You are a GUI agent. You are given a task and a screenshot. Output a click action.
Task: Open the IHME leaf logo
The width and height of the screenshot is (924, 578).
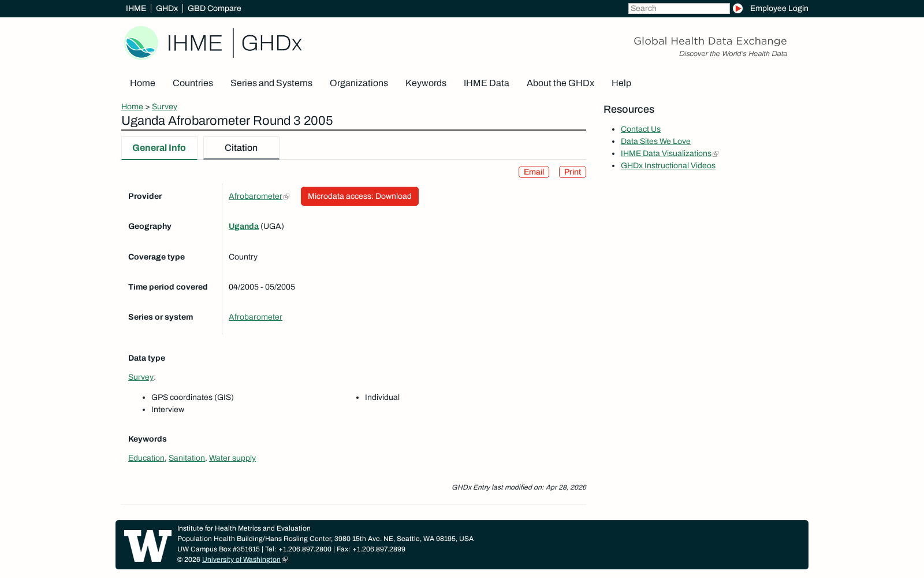coord(141,43)
